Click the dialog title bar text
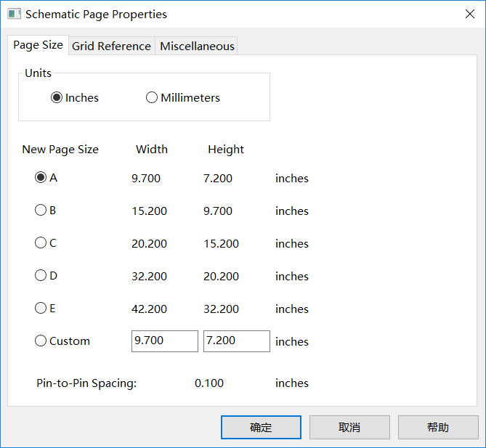486x448 pixels. [96, 14]
